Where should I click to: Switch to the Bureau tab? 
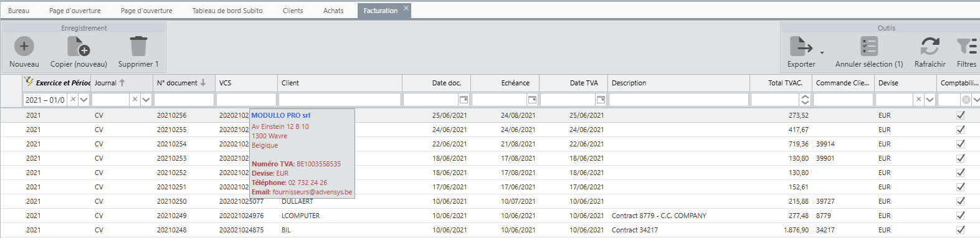pyautogui.click(x=19, y=11)
